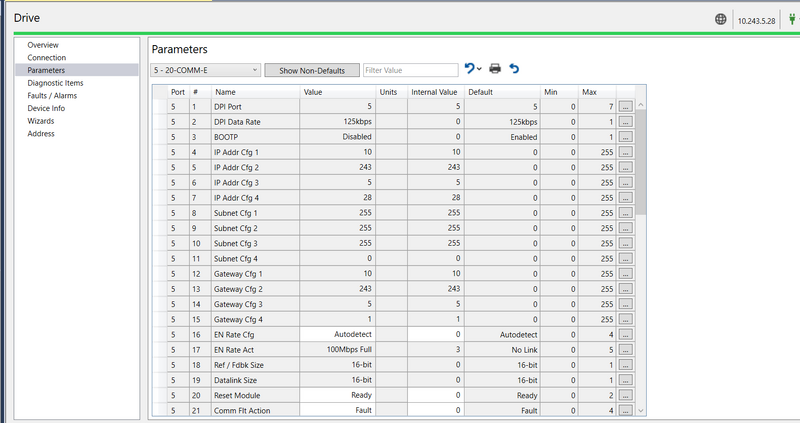Image resolution: width=800 pixels, height=423 pixels.
Task: Open the ellipsis editor for DPI Port
Action: tap(625, 105)
